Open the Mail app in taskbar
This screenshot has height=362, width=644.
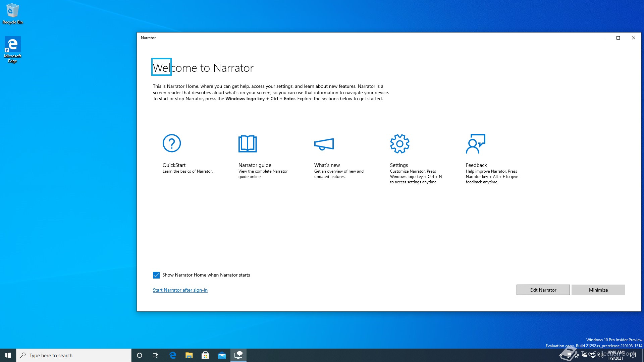pos(222,355)
